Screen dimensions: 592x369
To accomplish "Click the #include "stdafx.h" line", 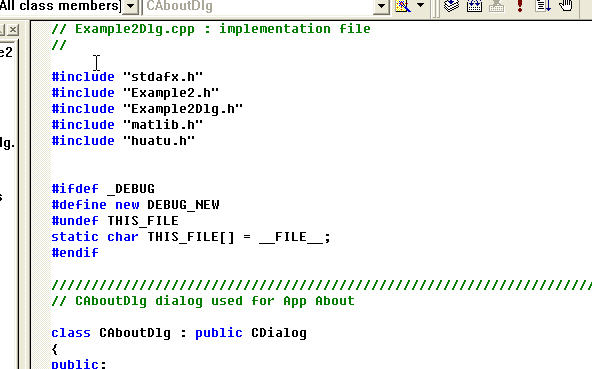I will [127, 77].
